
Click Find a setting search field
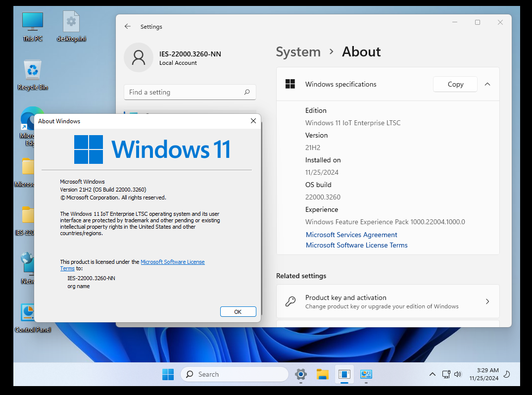pyautogui.click(x=190, y=92)
